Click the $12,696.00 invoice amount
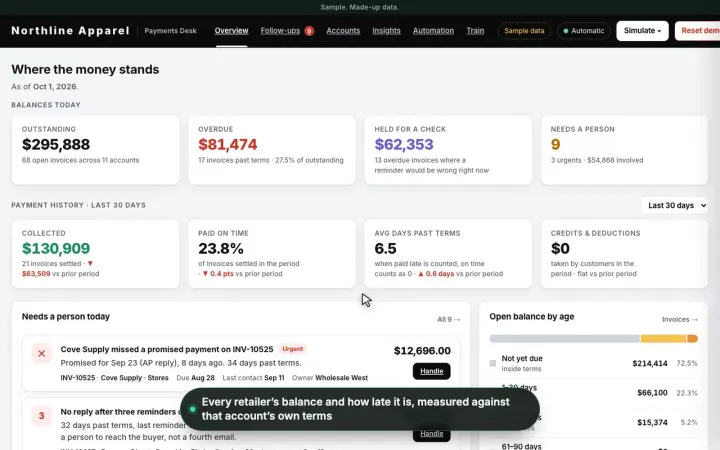The image size is (720, 450). pyautogui.click(x=422, y=351)
